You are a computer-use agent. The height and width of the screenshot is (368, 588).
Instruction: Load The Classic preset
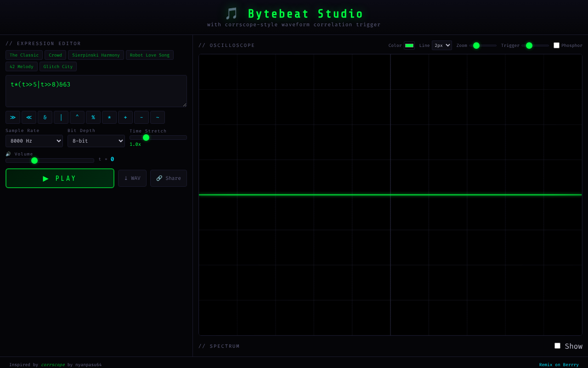(24, 55)
